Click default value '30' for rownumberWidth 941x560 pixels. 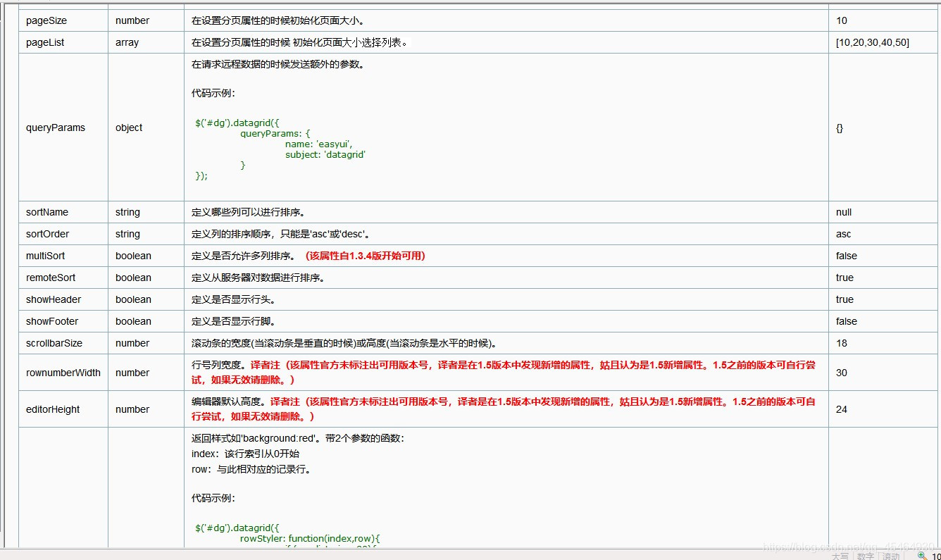[842, 373]
